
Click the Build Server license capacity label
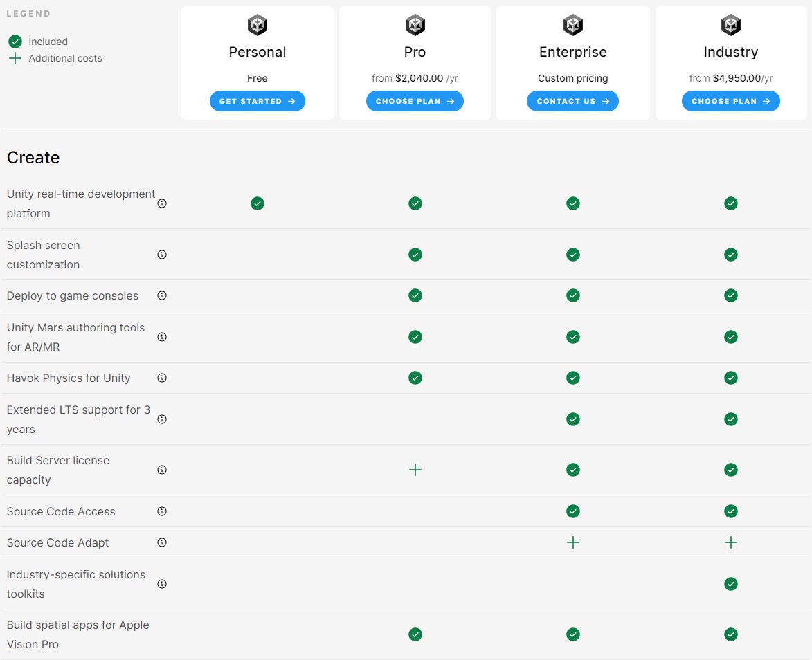click(x=58, y=470)
